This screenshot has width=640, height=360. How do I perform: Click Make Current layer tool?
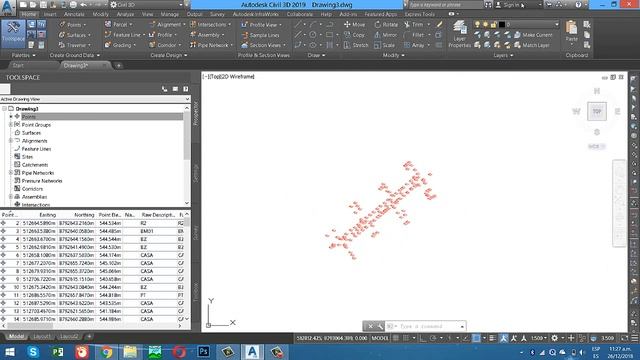click(533, 35)
